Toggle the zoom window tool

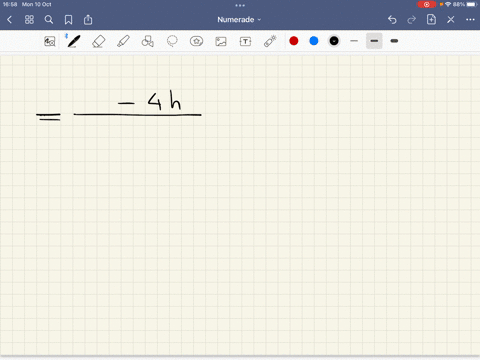[x=50, y=41]
